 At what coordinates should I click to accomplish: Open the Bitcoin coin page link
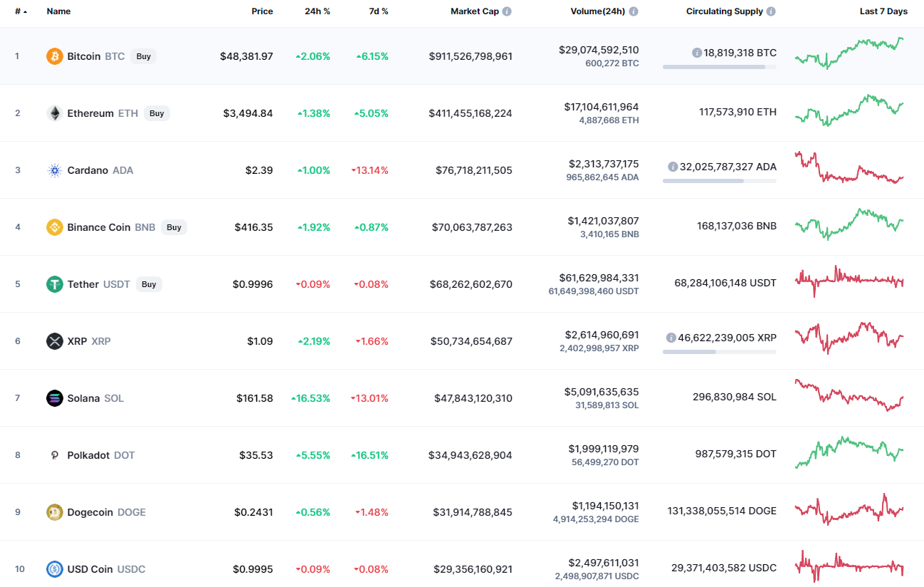click(x=96, y=56)
